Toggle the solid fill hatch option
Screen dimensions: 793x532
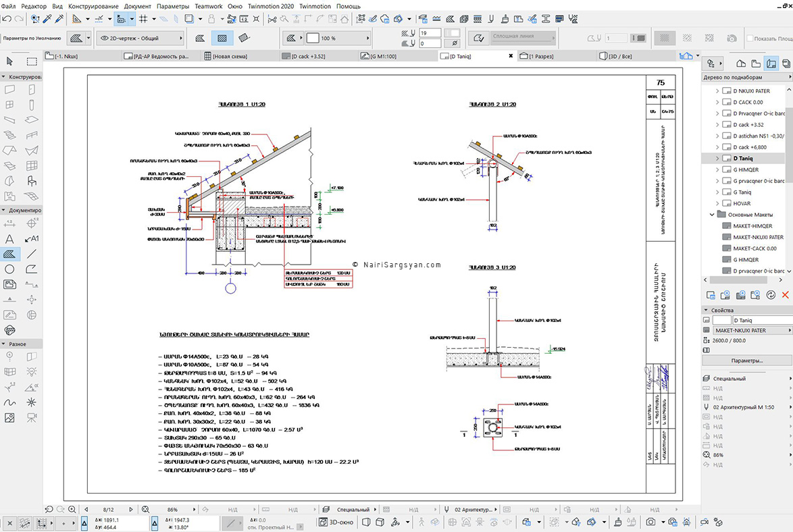pyautogui.click(x=665, y=38)
